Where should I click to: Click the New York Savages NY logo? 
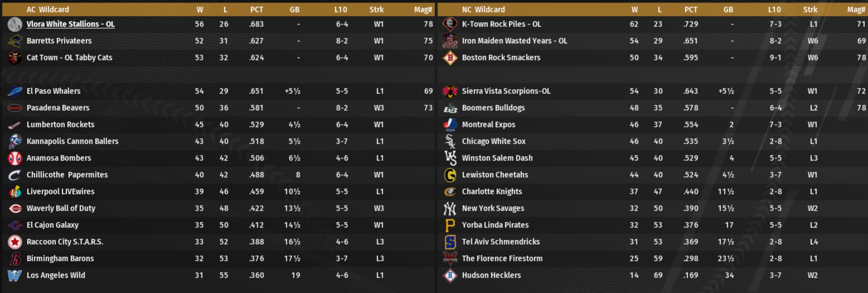click(450, 208)
